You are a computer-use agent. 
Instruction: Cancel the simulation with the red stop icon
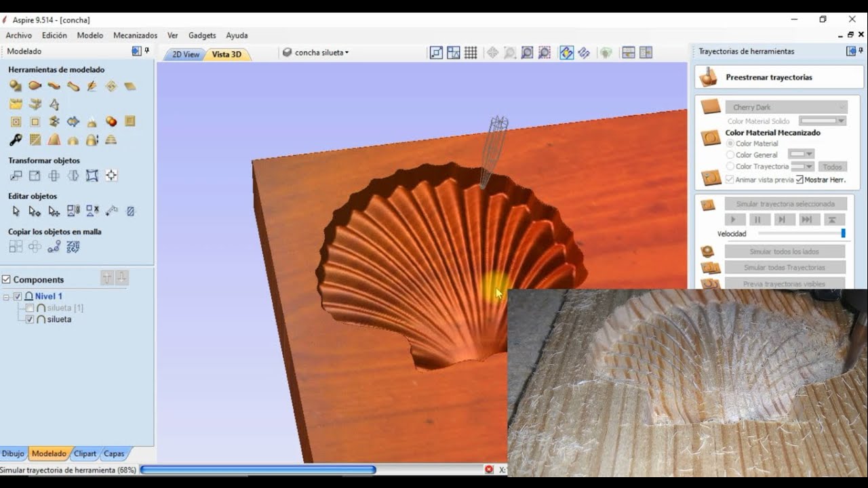(x=489, y=470)
